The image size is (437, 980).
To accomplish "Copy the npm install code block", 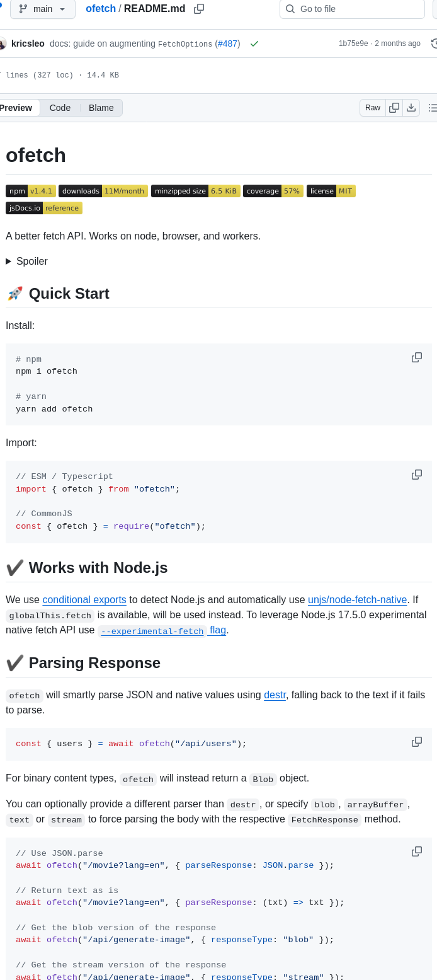I will tap(416, 357).
